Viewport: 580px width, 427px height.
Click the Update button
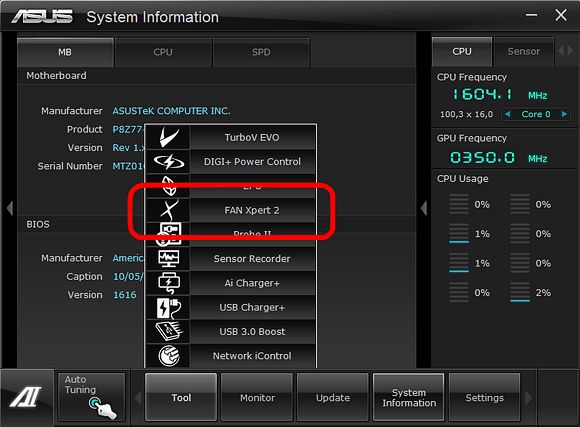(x=333, y=398)
